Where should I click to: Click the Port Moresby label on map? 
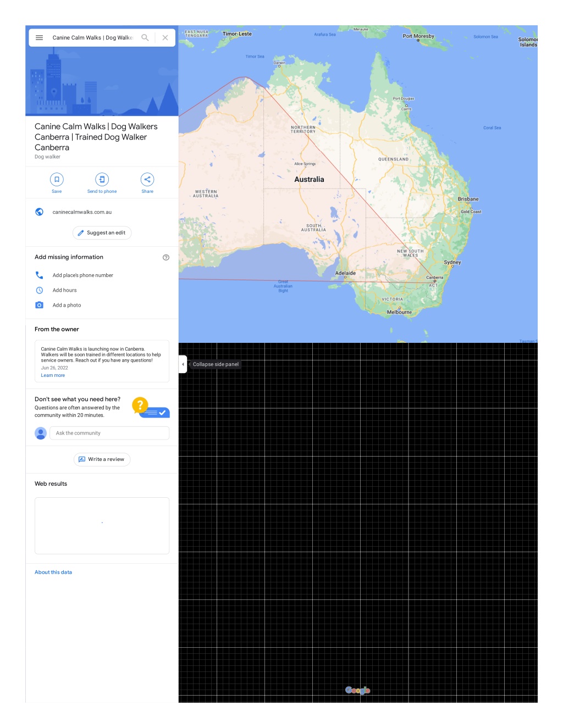418,36
